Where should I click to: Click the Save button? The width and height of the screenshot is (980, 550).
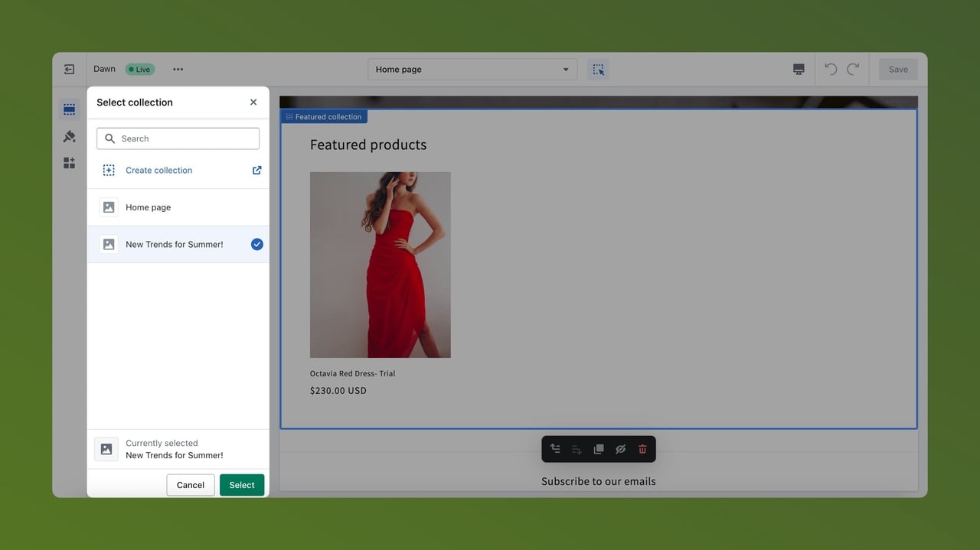coord(898,69)
